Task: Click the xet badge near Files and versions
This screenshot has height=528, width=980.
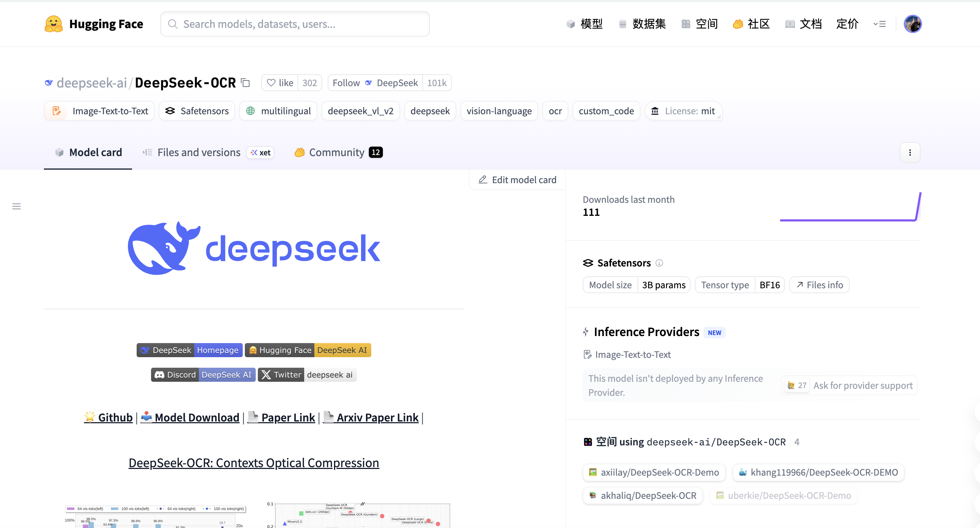Action: tap(260, 152)
